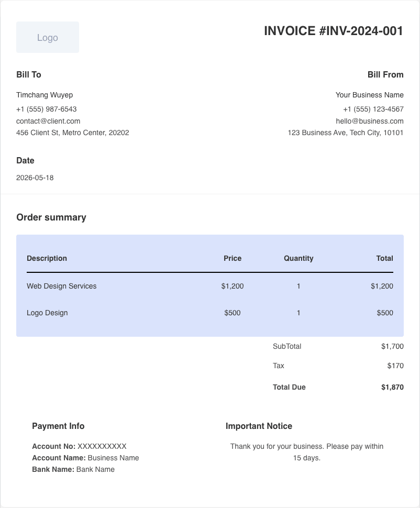Click the Quantity column header

[299, 258]
